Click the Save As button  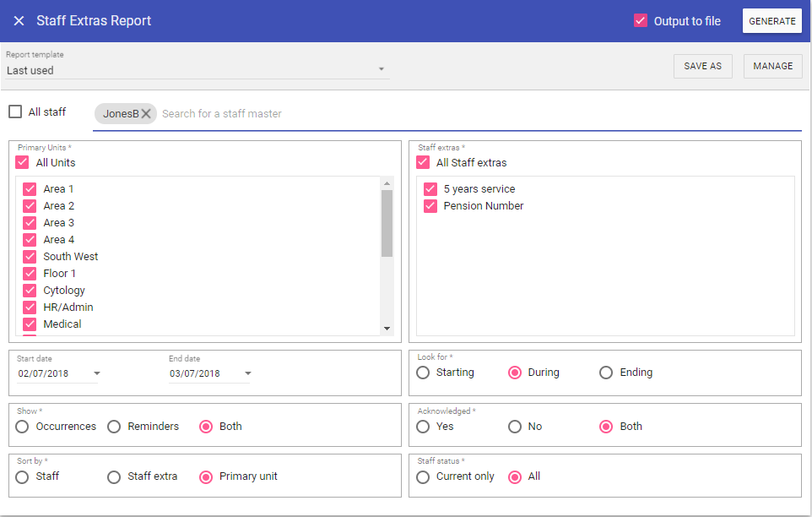tap(702, 67)
